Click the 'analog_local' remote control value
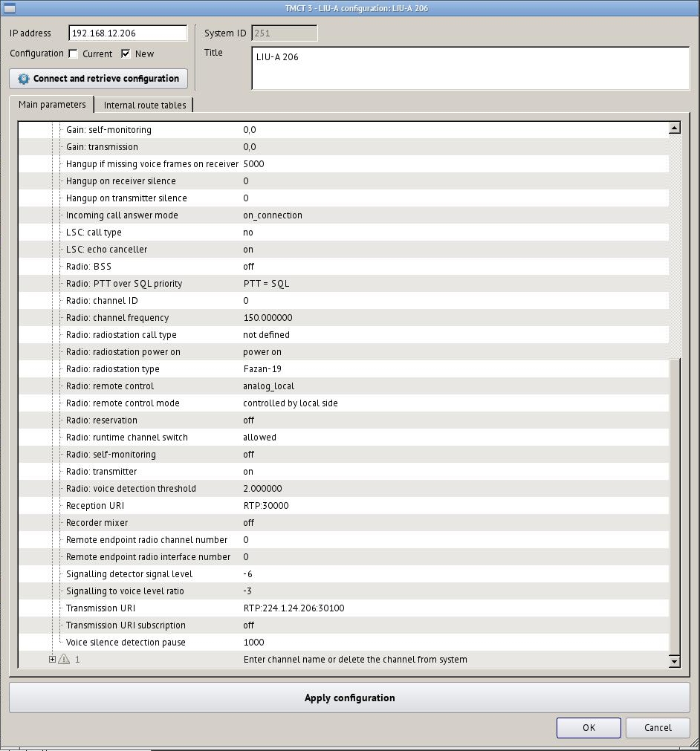This screenshot has height=751, width=700. (x=269, y=386)
